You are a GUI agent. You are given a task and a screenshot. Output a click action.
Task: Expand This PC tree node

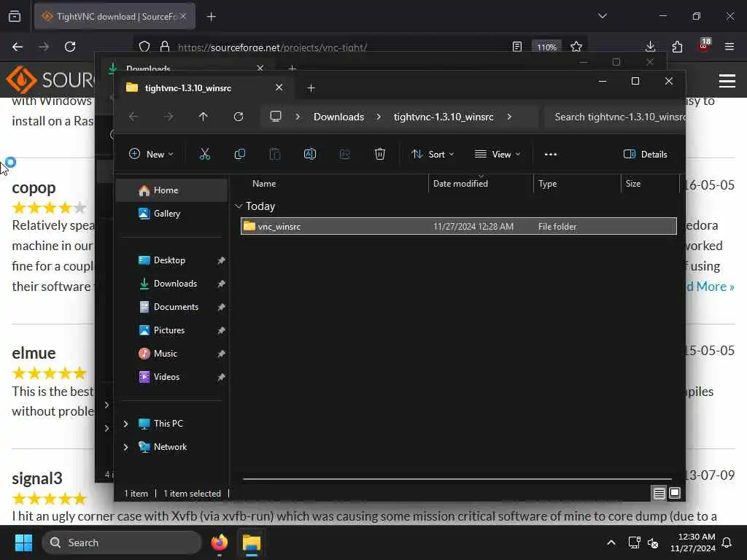tap(125, 424)
